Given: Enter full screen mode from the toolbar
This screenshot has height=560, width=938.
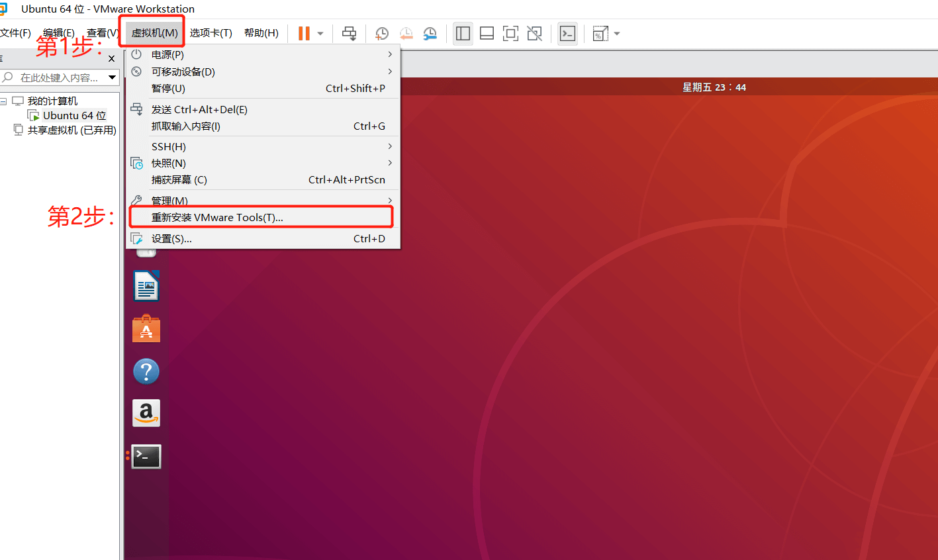Looking at the screenshot, I should point(510,33).
